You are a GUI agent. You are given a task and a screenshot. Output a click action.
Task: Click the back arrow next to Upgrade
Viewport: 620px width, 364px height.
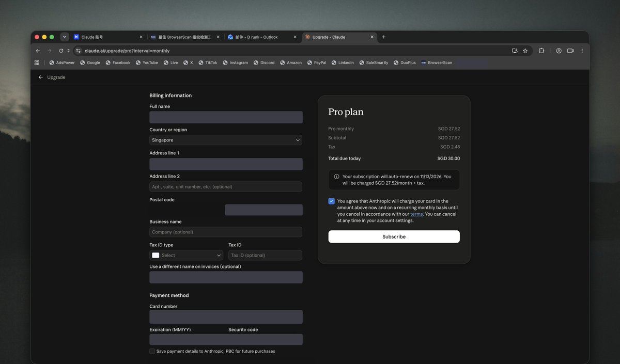[41, 77]
